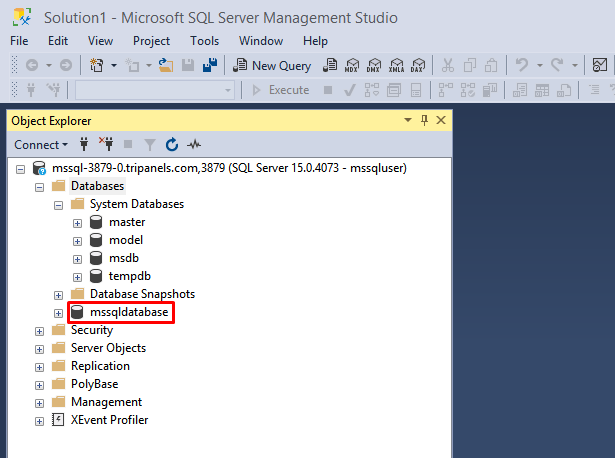Click the Open File folder icon
Viewport: 615px width, 458px height.
tap(166, 65)
